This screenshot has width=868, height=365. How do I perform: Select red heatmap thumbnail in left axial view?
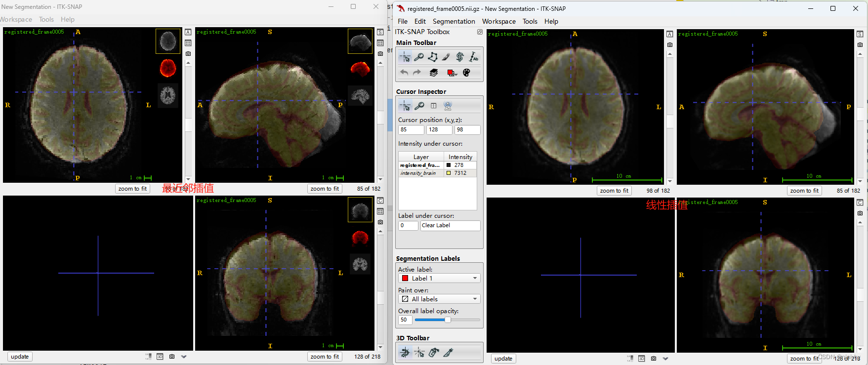click(168, 68)
